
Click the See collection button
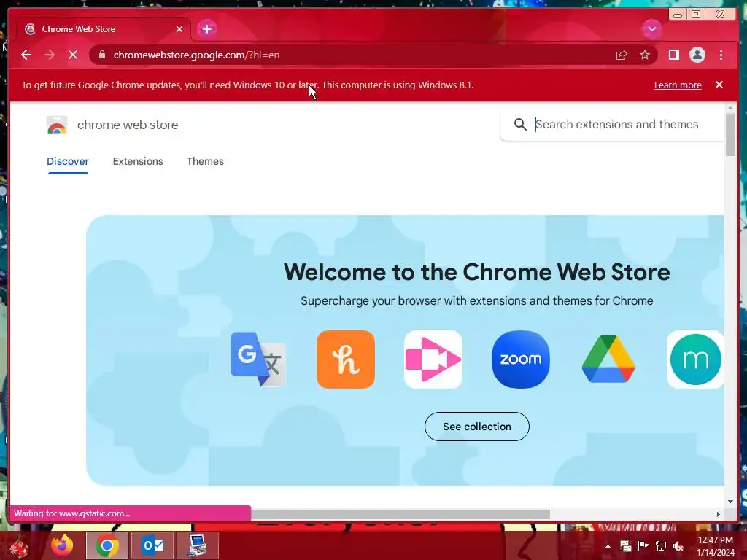pos(476,426)
